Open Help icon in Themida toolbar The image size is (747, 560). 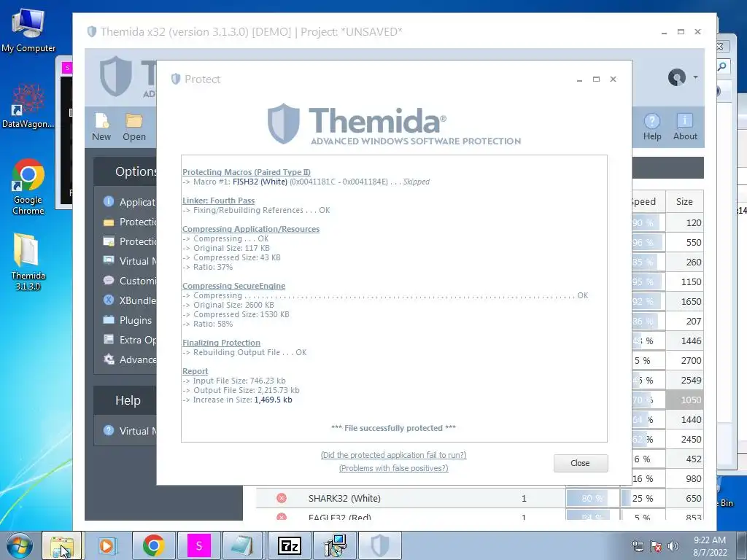click(x=652, y=127)
